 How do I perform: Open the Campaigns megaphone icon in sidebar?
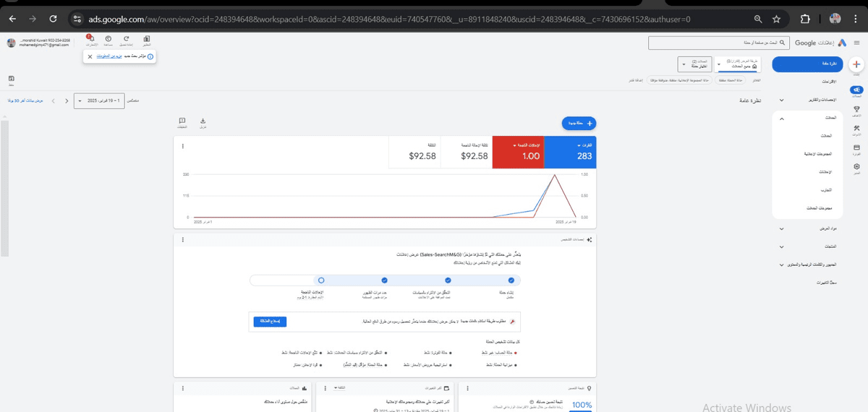(x=856, y=90)
